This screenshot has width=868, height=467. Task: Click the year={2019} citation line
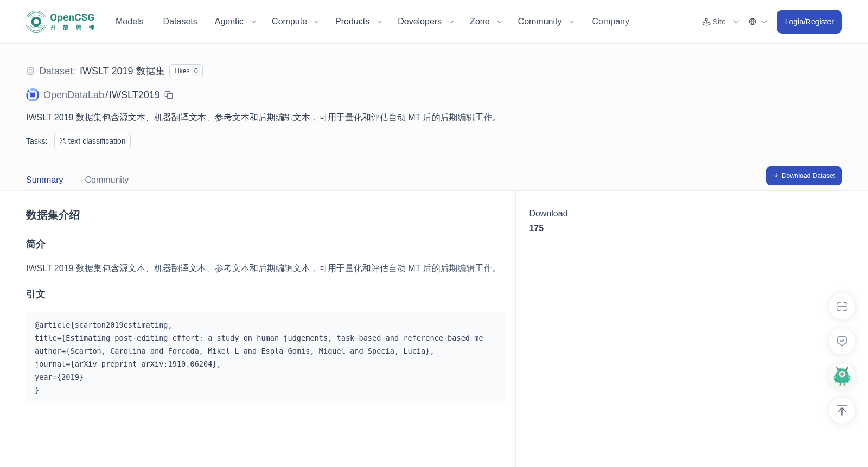[59, 377]
